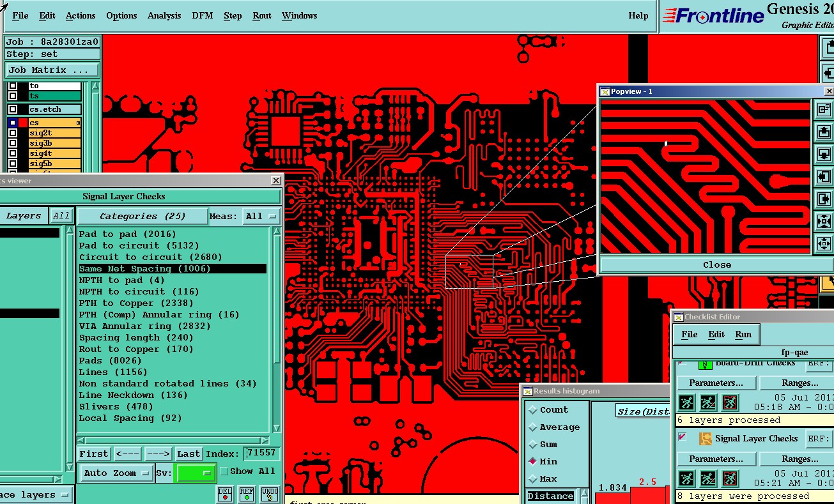Click the 'All' layers button

(61, 216)
